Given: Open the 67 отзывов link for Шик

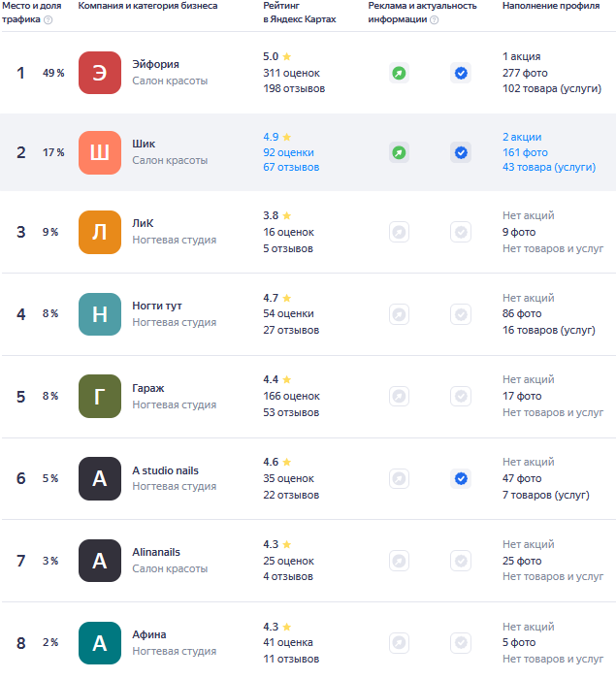Looking at the screenshot, I should 291,167.
